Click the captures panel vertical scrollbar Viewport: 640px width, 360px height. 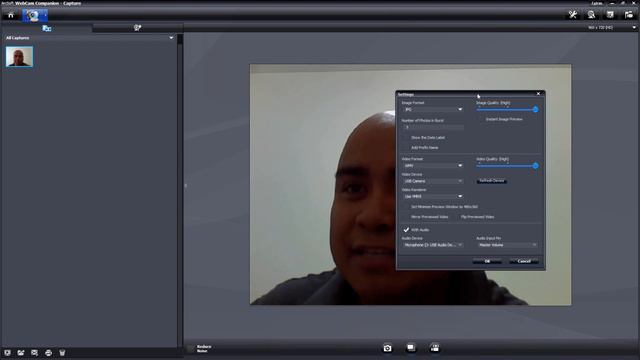(x=180, y=190)
